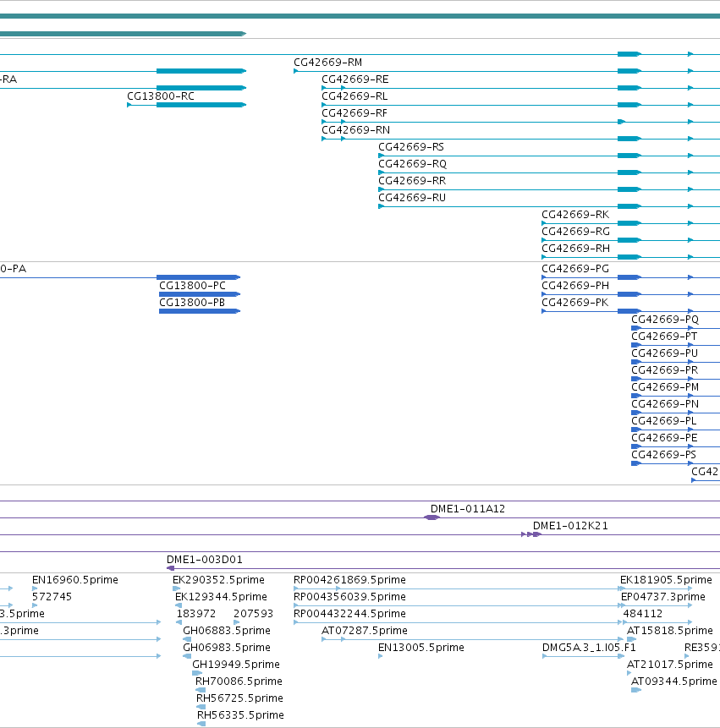
Task: Select the CG13800-PB protein label
Action: (191, 303)
